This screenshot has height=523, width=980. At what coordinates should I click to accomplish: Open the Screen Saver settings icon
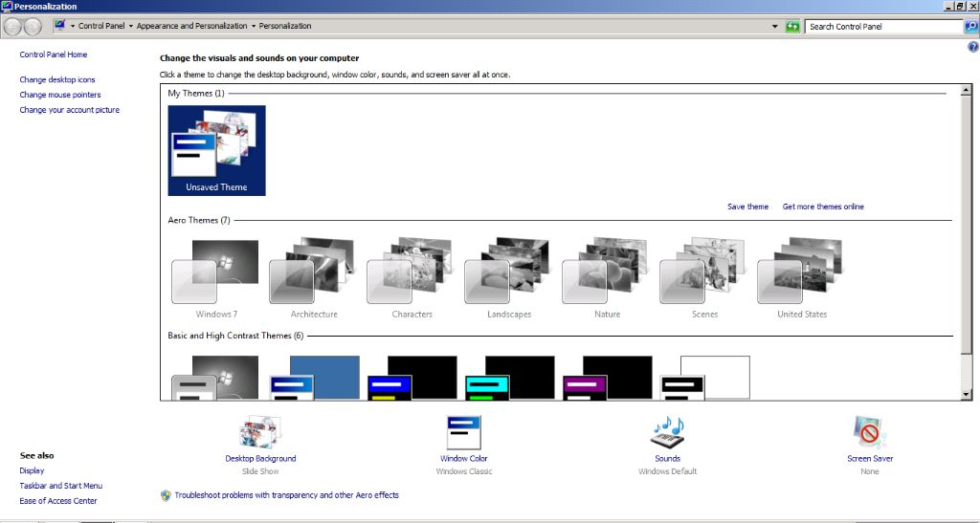pyautogui.click(x=869, y=432)
